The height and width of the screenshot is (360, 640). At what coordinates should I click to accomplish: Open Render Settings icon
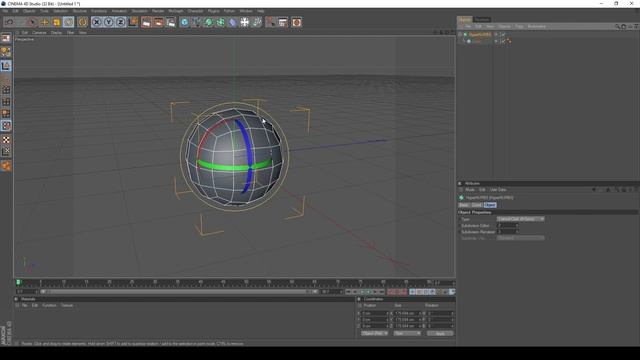click(x=171, y=22)
